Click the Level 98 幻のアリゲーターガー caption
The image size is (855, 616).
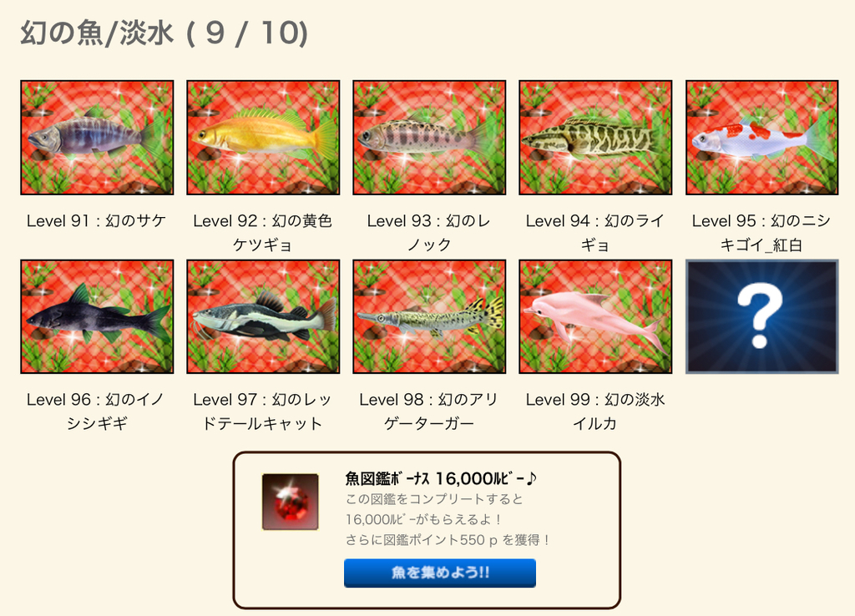428,412
